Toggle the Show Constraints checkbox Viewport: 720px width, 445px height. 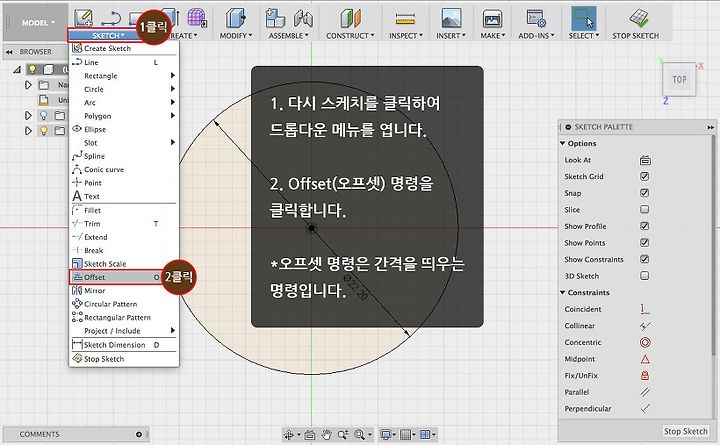pyautogui.click(x=645, y=259)
